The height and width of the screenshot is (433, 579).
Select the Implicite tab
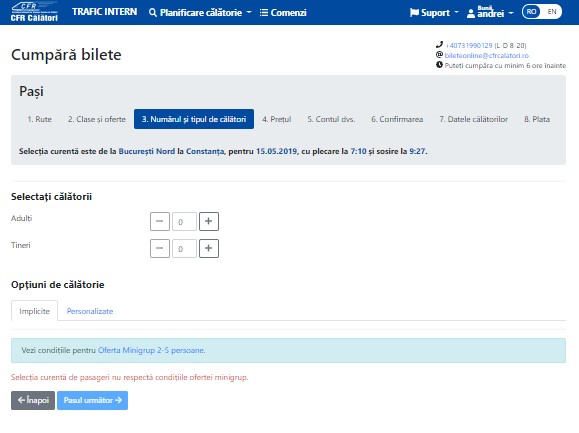pos(34,311)
